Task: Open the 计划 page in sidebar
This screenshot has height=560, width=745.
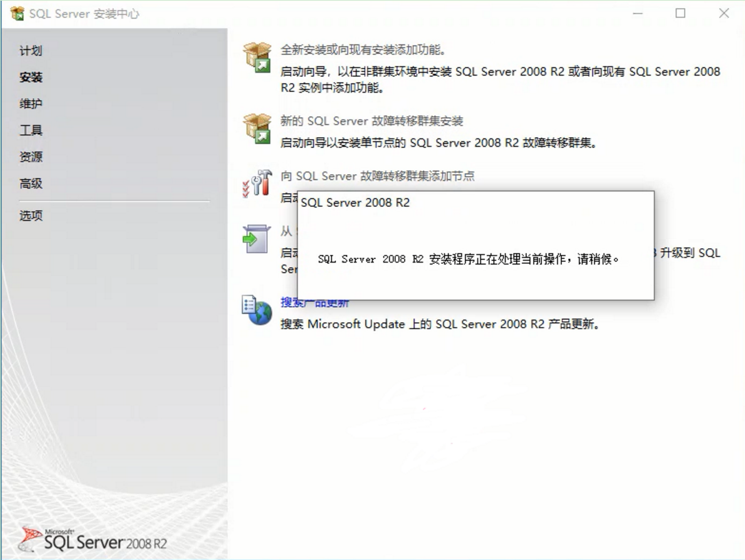Action: pyautogui.click(x=30, y=51)
